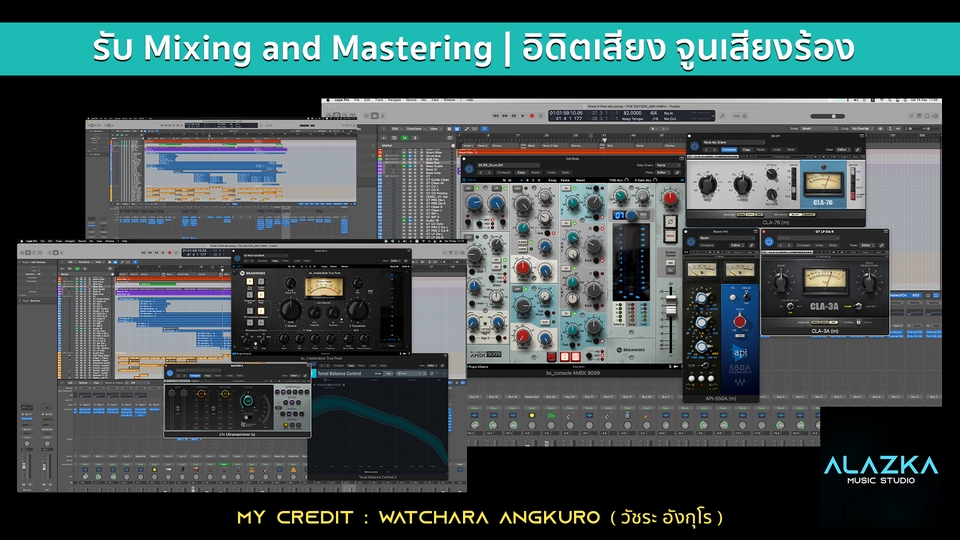Click Compare in bx_console AMEK plugin header
960x540 pixels.
[x=503, y=173]
